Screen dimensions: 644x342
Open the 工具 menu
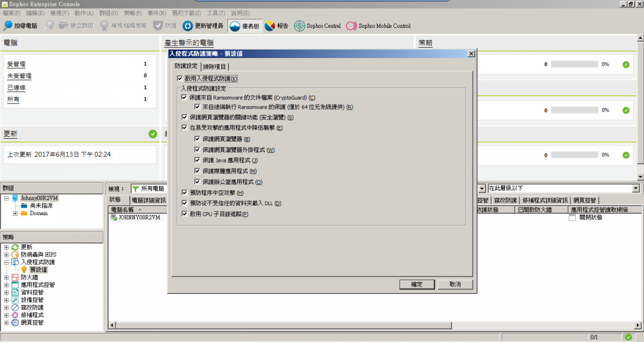216,13
